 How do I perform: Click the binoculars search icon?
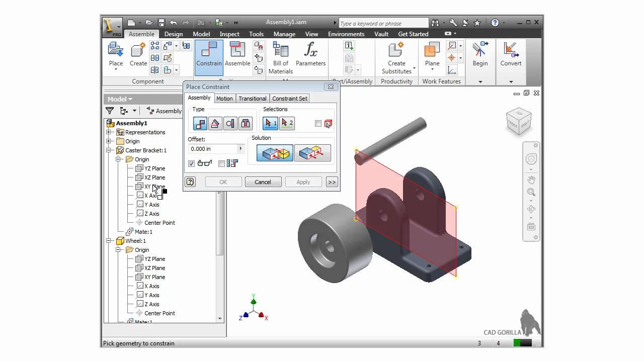[x=435, y=23]
